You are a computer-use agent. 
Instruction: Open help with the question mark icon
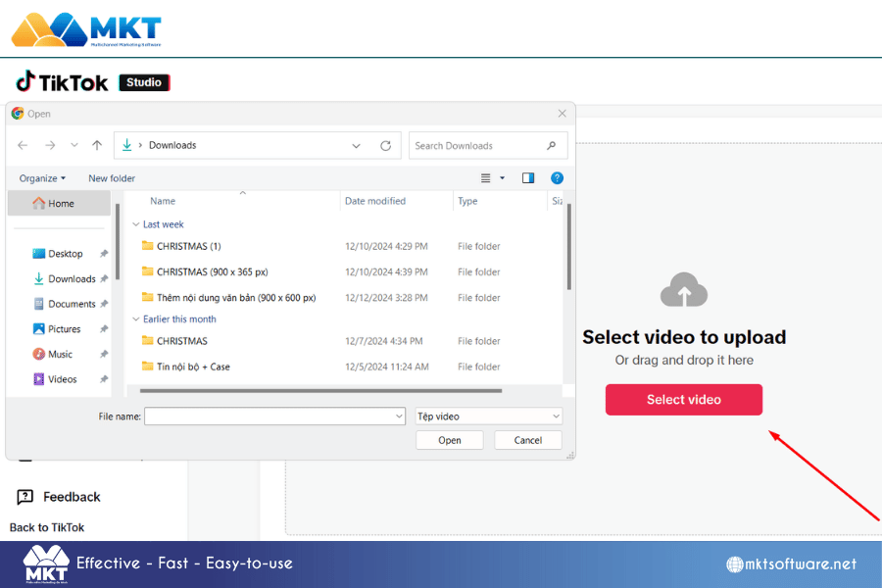[557, 178]
